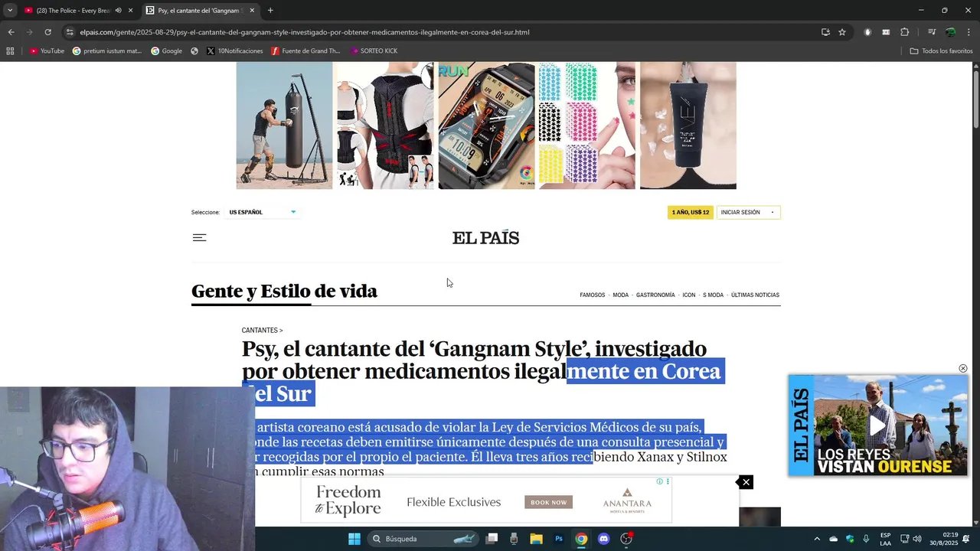Open the posture corrector ad thumbnail
Viewport: 980px width, 551px height.
(x=385, y=126)
